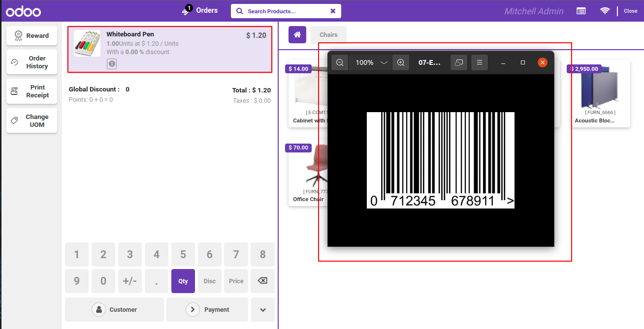Viewport: 644px width, 329px height.
Task: Open the Chairs category tab
Action: [328, 35]
